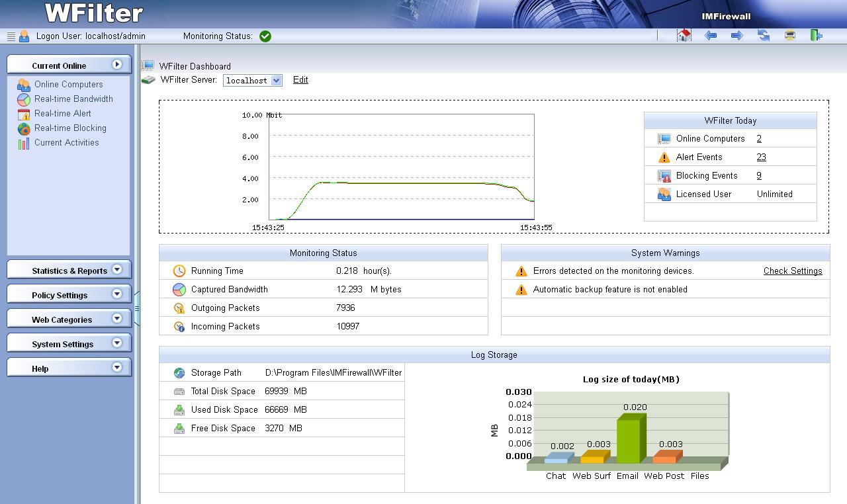Viewport: 847px width, 504px height.
Task: Click the Edit link next to server
Action: click(x=300, y=80)
